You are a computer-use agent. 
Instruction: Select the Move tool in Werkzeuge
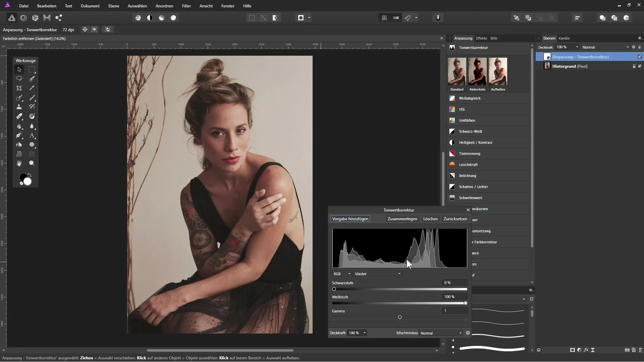click(19, 69)
